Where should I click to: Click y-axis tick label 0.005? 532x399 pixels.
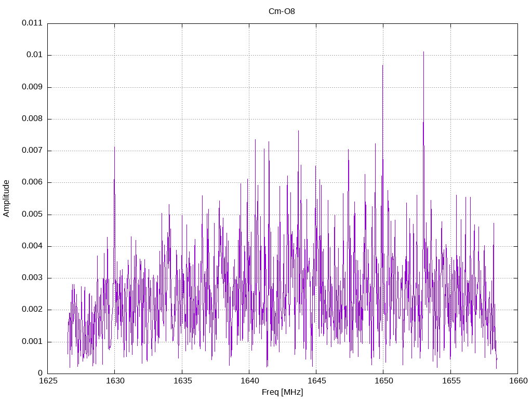tap(32, 215)
